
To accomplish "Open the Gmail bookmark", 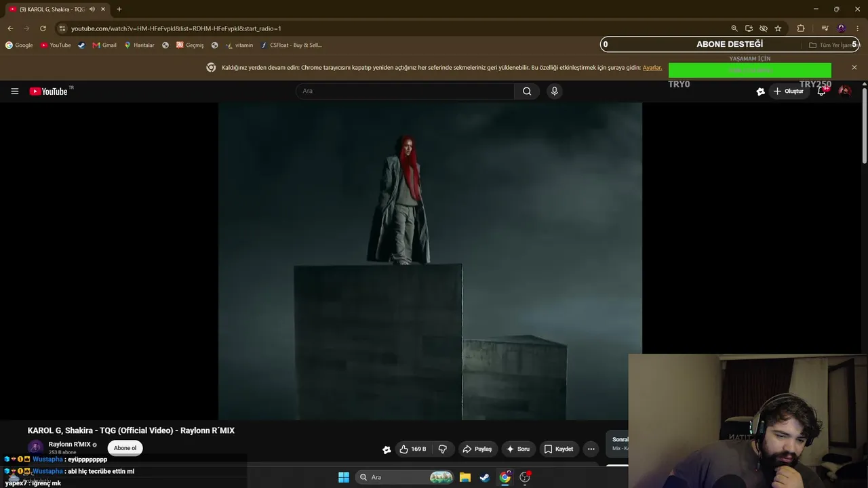I will (x=104, y=45).
